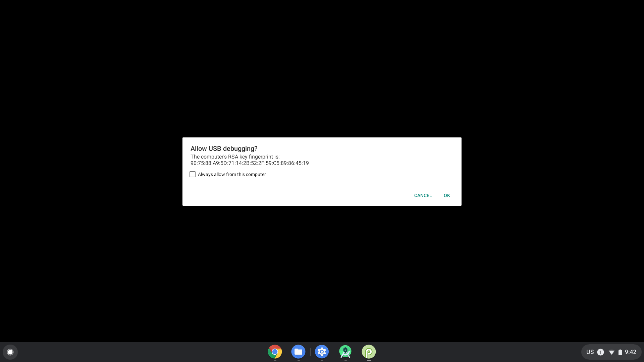Click the Chrome browser icon in taskbar
This screenshot has width=644, height=362.
(275, 352)
